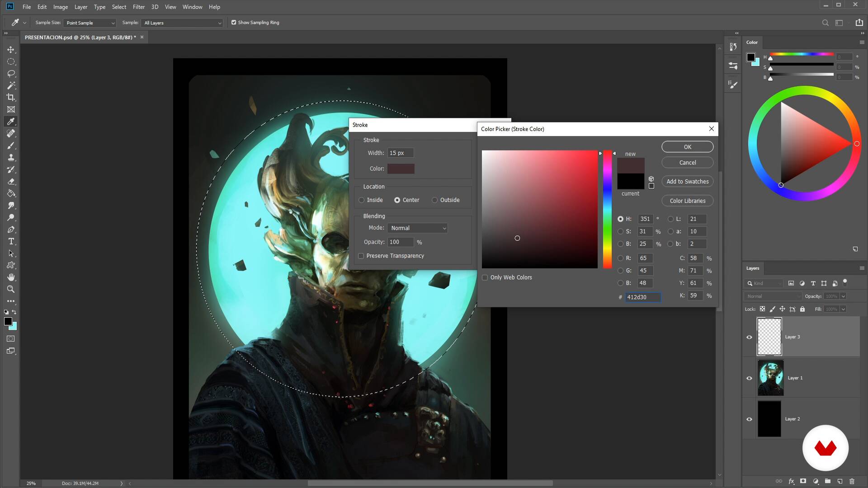Select the Frame tool
Image resolution: width=868 pixels, height=488 pixels.
11,109
